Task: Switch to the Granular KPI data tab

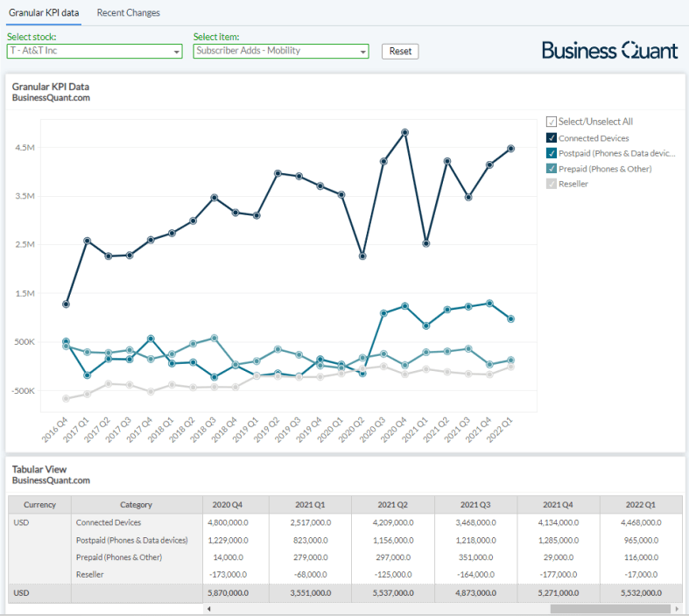Action: pos(44,13)
